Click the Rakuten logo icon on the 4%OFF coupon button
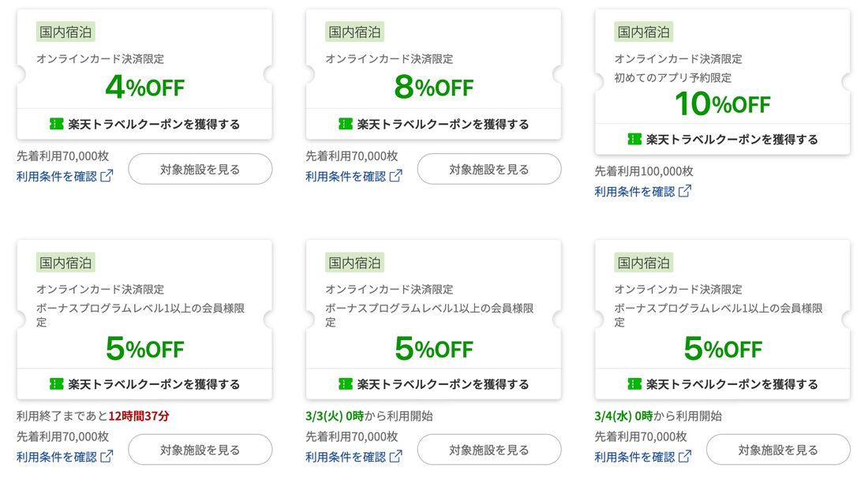The image size is (868, 479). click(56, 124)
